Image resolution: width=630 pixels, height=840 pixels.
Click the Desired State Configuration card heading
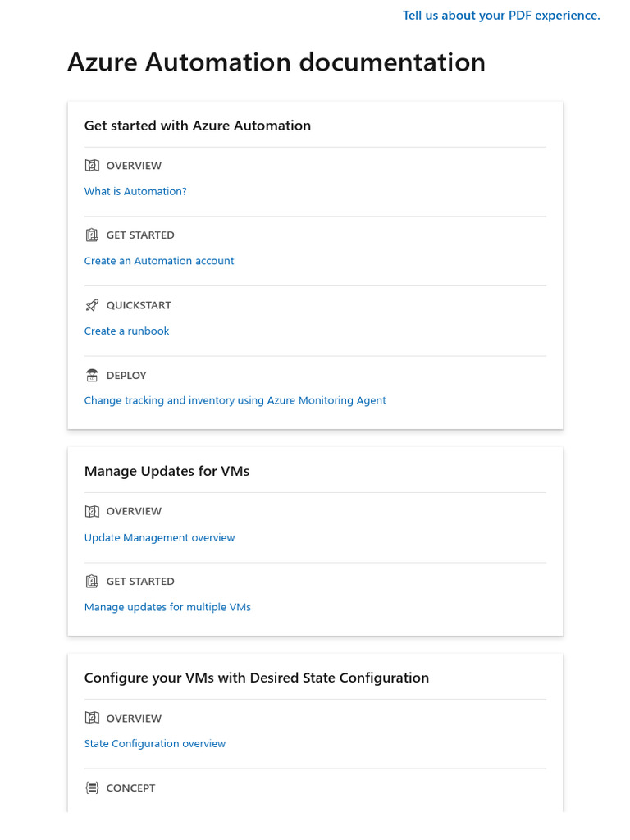click(256, 678)
